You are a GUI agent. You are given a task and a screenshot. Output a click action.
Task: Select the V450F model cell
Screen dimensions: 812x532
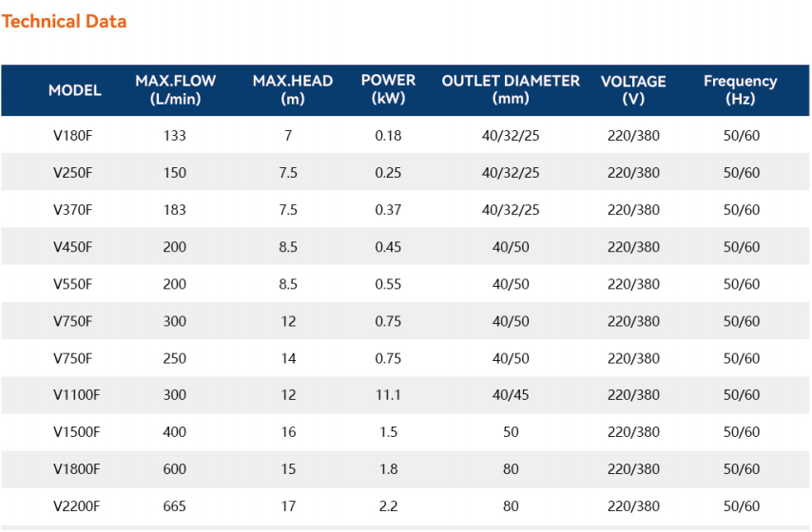[73, 247]
